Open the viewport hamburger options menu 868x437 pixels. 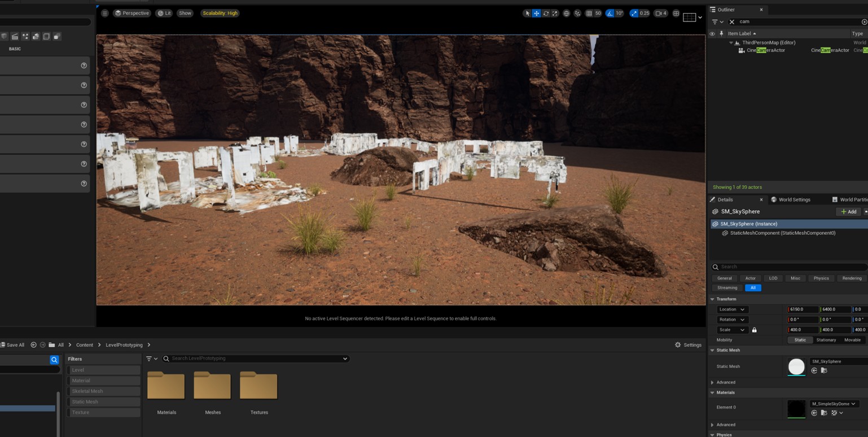pyautogui.click(x=104, y=13)
